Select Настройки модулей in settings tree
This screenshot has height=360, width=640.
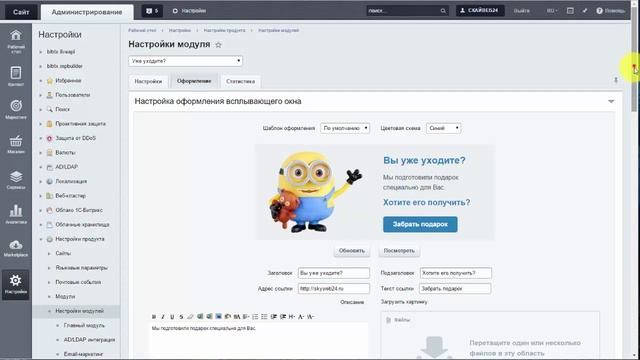tap(80, 311)
